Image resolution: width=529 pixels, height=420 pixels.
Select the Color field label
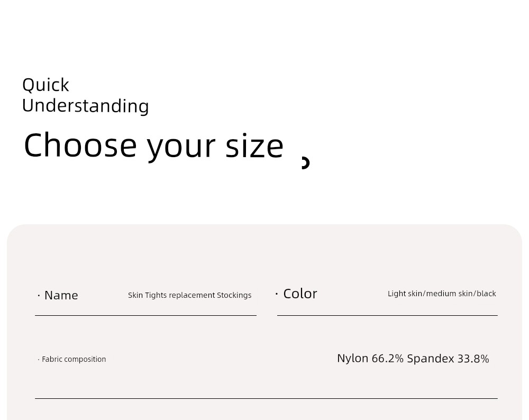pyautogui.click(x=300, y=294)
